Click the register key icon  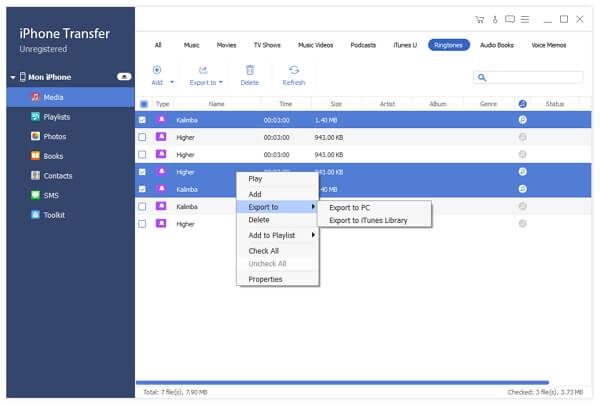(495, 20)
